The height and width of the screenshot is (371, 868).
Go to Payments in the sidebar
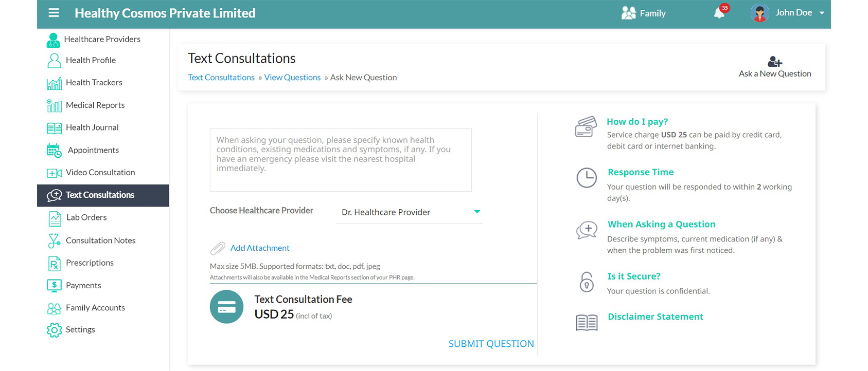point(83,286)
